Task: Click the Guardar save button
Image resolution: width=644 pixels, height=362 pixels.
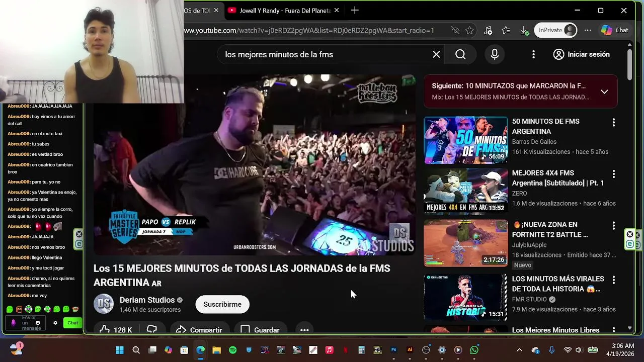Action: pyautogui.click(x=260, y=329)
